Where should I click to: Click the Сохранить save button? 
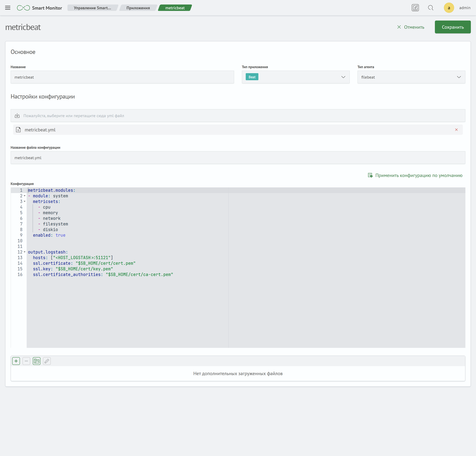453,27
